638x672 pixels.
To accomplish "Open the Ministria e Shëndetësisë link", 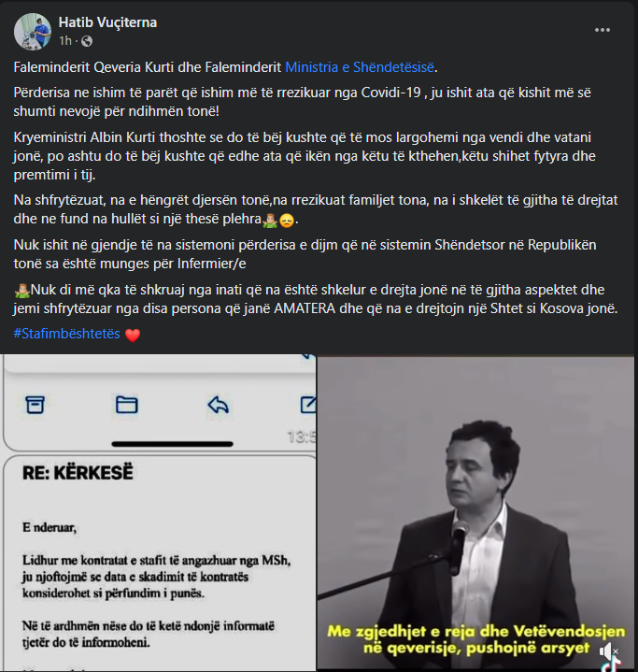I will (360, 67).
